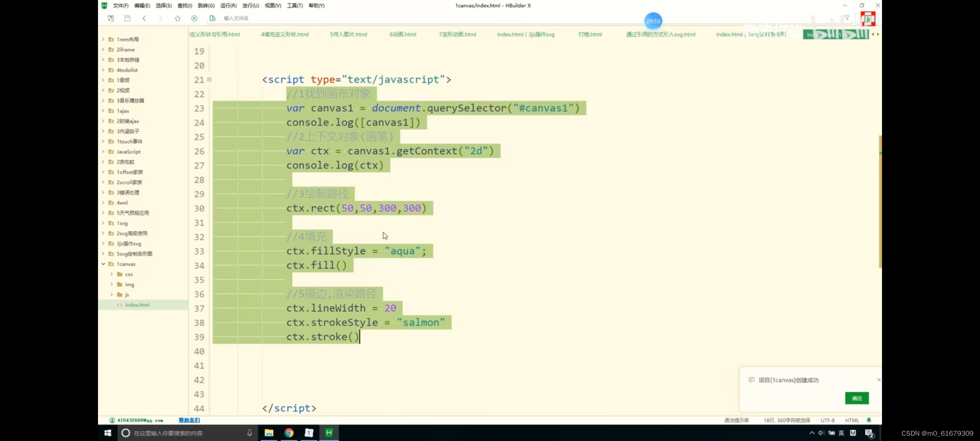Click the ctx.stroke() code on line 39
The width and height of the screenshot is (980, 441).
[323, 337]
